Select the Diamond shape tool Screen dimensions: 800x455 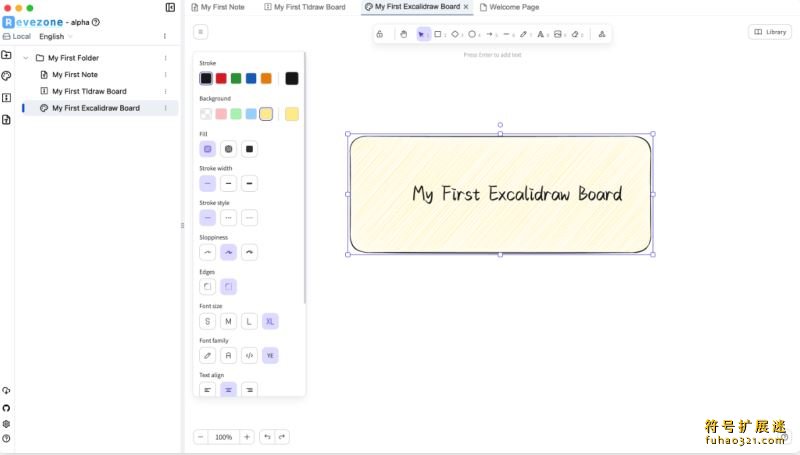coord(455,34)
